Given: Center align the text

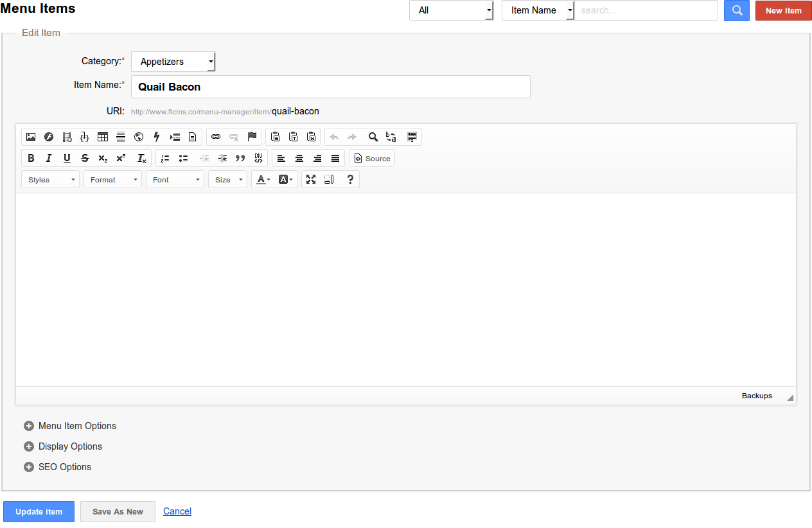Looking at the screenshot, I should tap(299, 158).
